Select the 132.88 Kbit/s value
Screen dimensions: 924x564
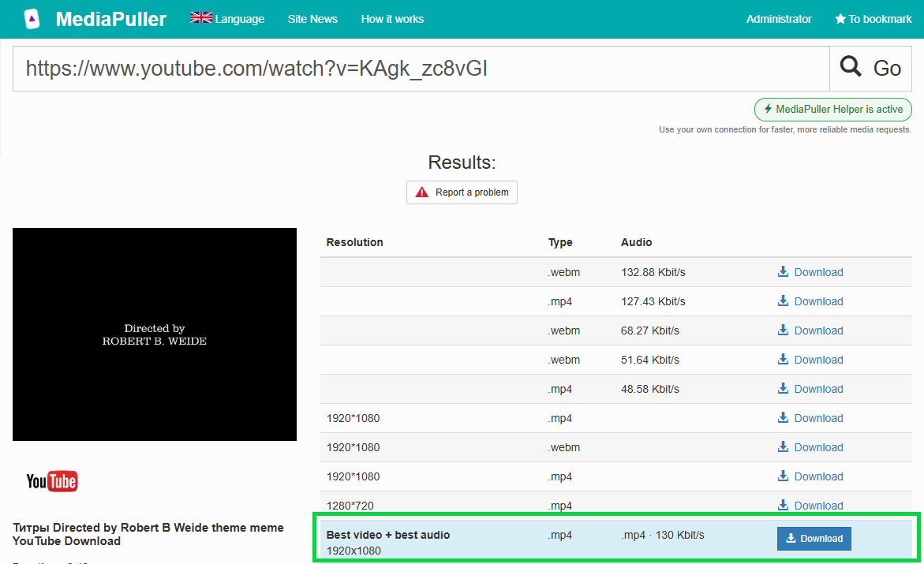tap(653, 272)
